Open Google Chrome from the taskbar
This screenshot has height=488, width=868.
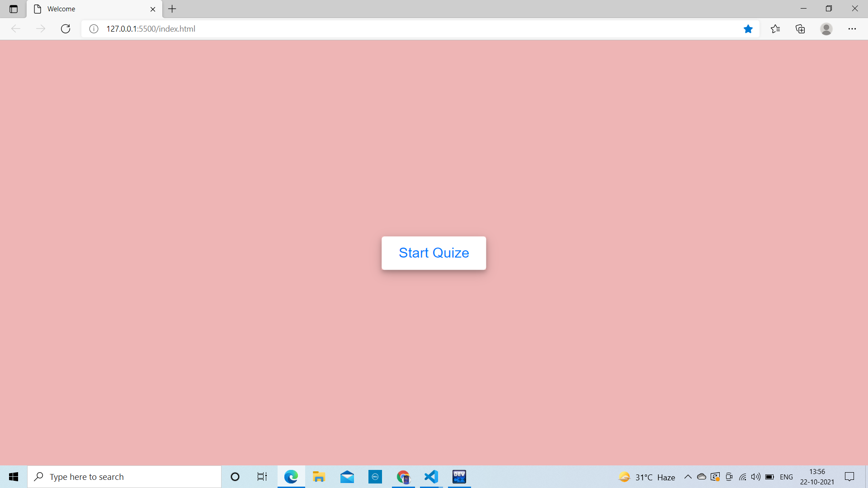coord(403,477)
